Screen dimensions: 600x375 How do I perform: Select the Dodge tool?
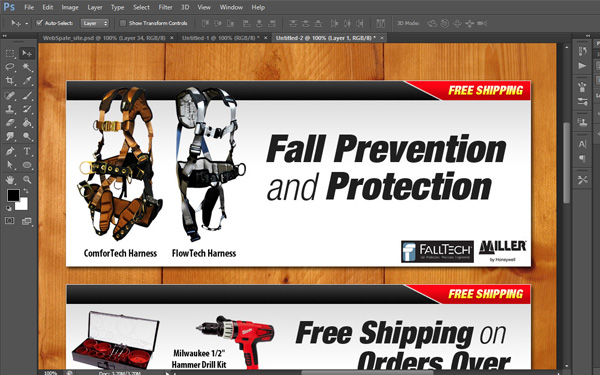[27, 137]
